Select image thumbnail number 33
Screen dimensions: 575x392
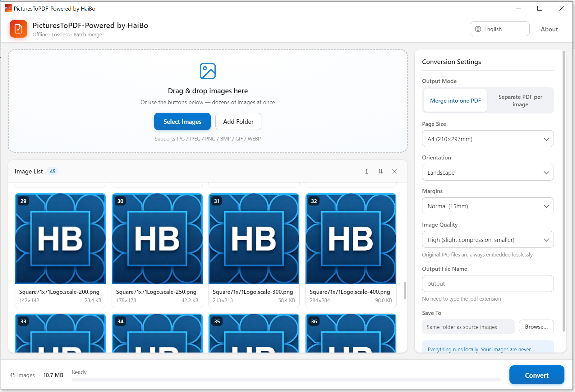click(60, 333)
